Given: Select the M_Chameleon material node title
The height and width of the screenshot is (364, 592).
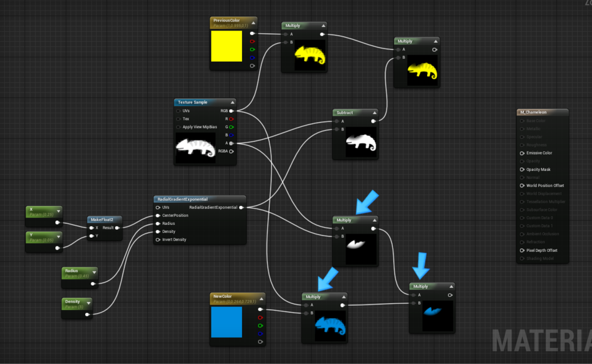Looking at the screenshot, I should tap(534, 112).
